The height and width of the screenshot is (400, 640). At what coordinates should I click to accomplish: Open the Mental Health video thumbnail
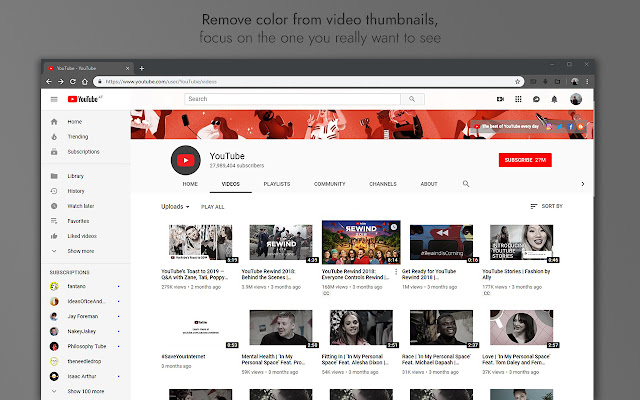click(x=281, y=328)
